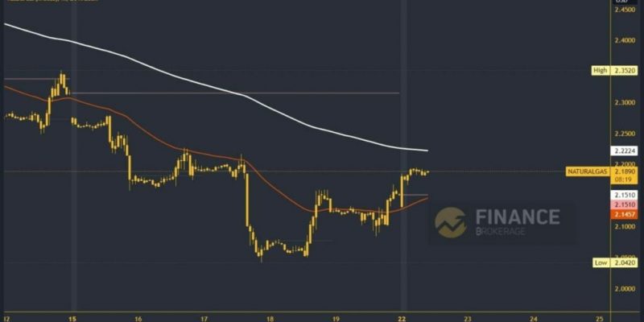Screen dimensions: 644x322
Task: Click the 2.0000 price axis level
Action: click(625, 289)
